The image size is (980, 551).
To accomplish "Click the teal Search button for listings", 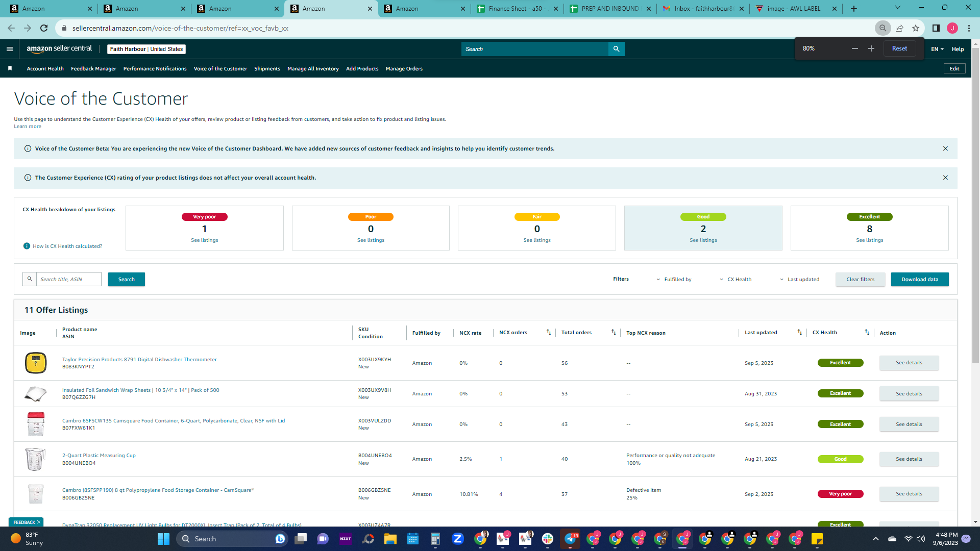I will (x=127, y=279).
